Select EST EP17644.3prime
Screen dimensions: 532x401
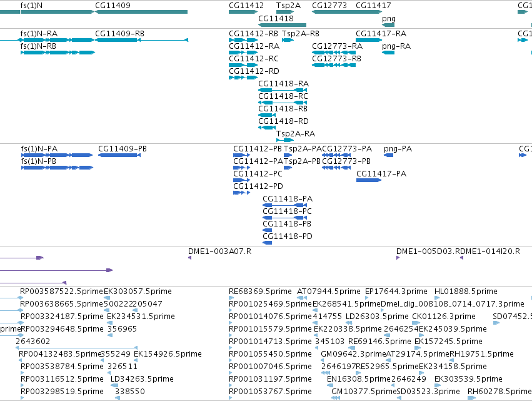click(396, 292)
